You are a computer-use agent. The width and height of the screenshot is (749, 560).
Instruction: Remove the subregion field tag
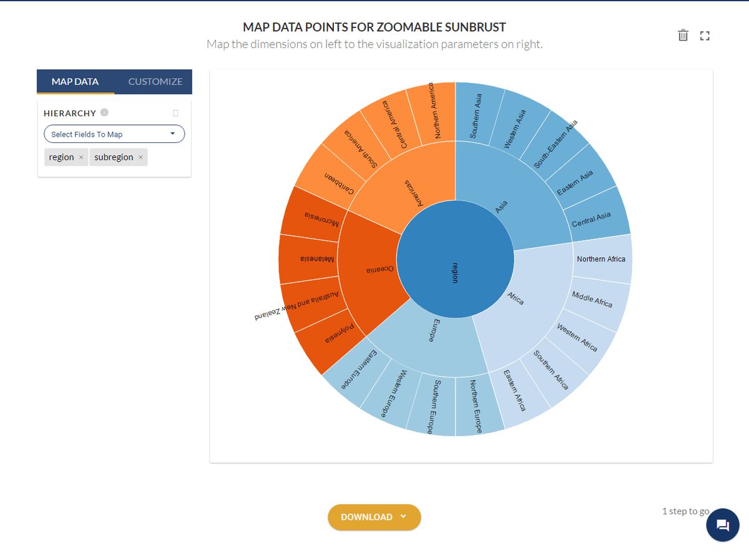(140, 157)
